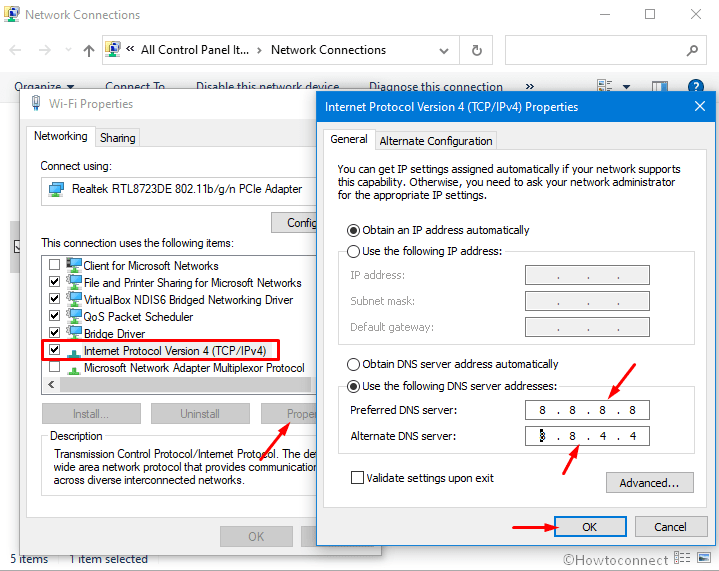719x571 pixels.
Task: Go back in Network Connections window
Action: click(x=15, y=50)
